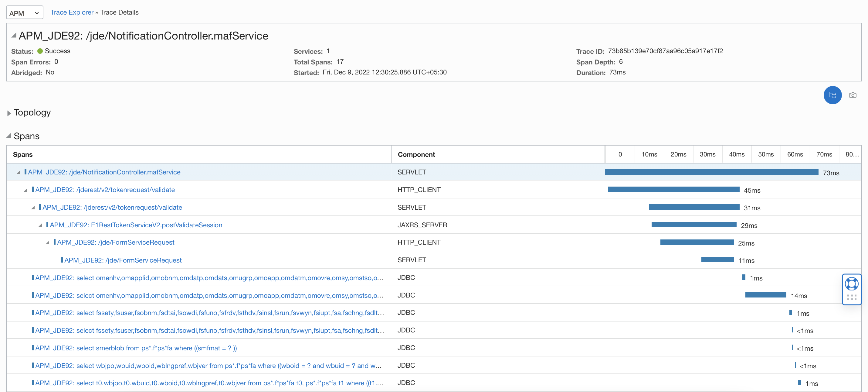Collapse the Spans section
This screenshot has height=392, width=868.
point(9,136)
